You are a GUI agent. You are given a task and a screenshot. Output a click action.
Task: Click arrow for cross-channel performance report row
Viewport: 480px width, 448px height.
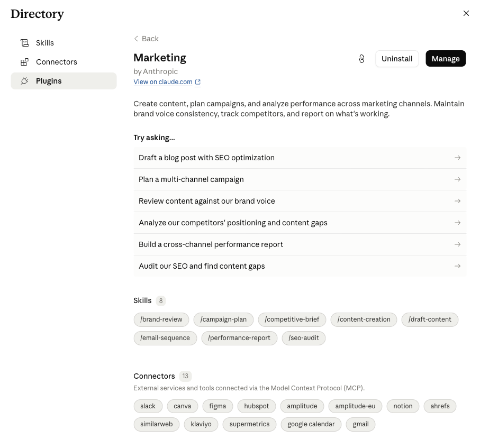[457, 244]
